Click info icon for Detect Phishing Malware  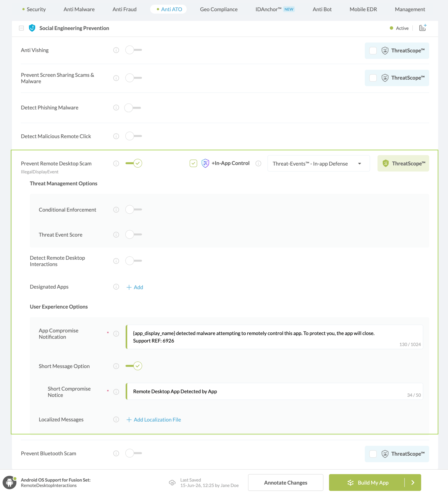tap(116, 108)
